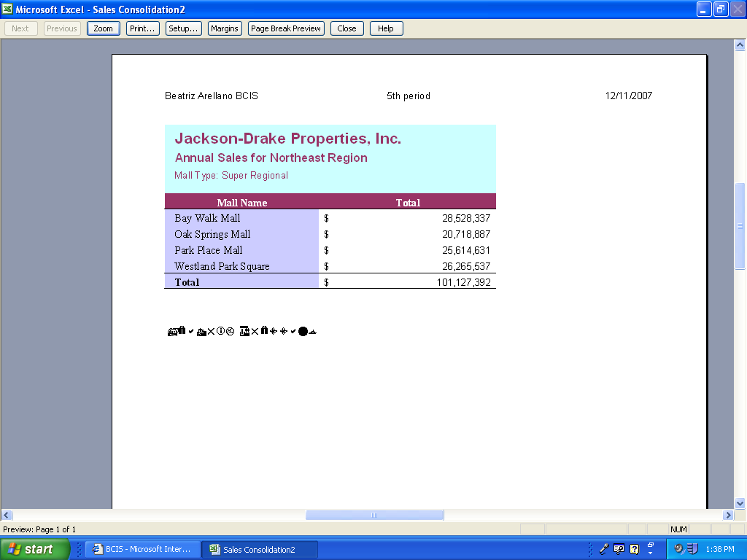This screenshot has width=747, height=560.
Task: Click the 'Oak Springs Mall' row label
Action: coord(212,234)
